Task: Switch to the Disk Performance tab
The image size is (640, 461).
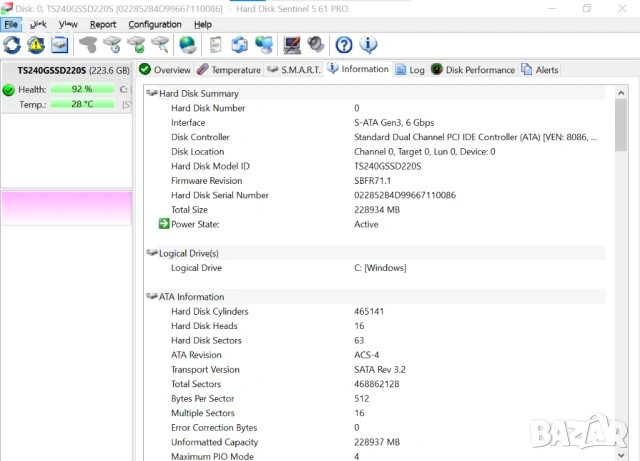Action: pyautogui.click(x=473, y=70)
